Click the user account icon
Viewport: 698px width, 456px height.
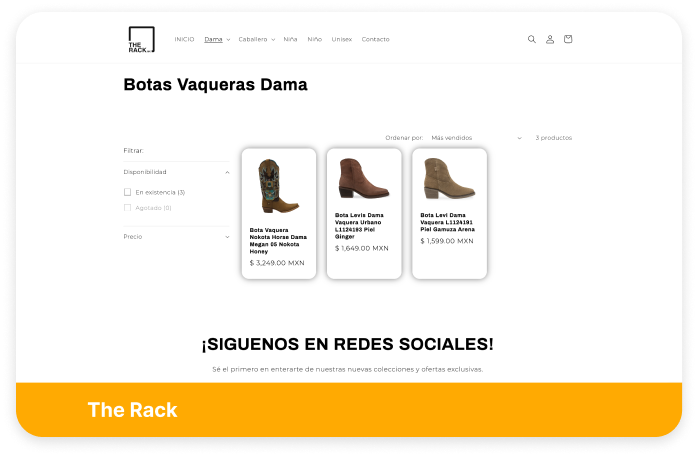click(550, 39)
